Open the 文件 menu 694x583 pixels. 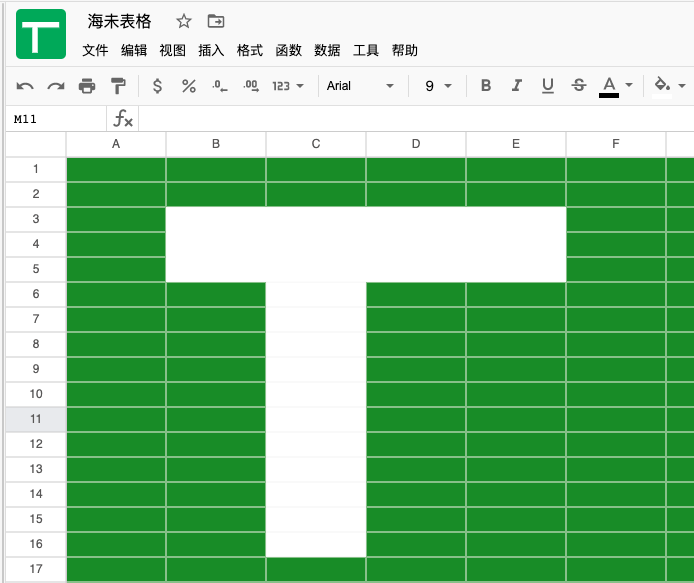(95, 50)
